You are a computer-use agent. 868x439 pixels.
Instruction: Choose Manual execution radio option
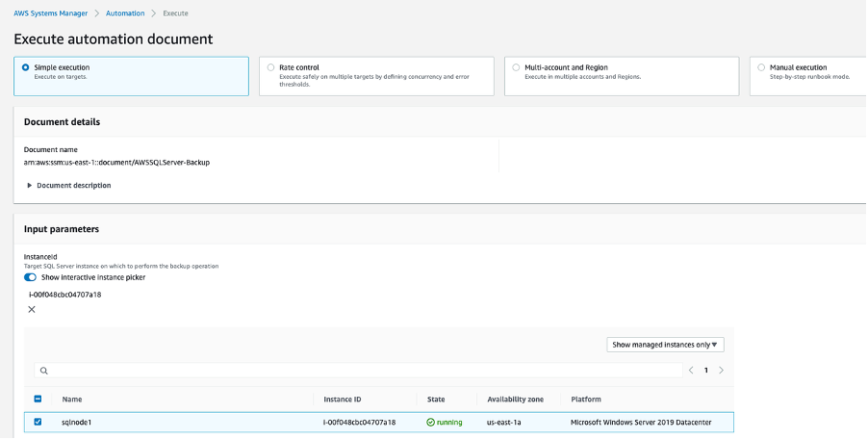pyautogui.click(x=761, y=67)
